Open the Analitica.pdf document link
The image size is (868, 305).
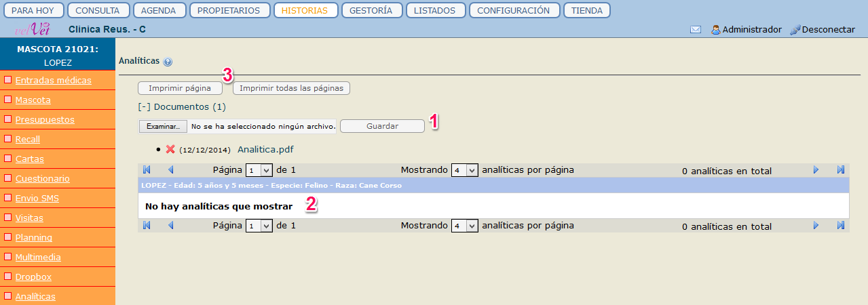[x=265, y=149]
